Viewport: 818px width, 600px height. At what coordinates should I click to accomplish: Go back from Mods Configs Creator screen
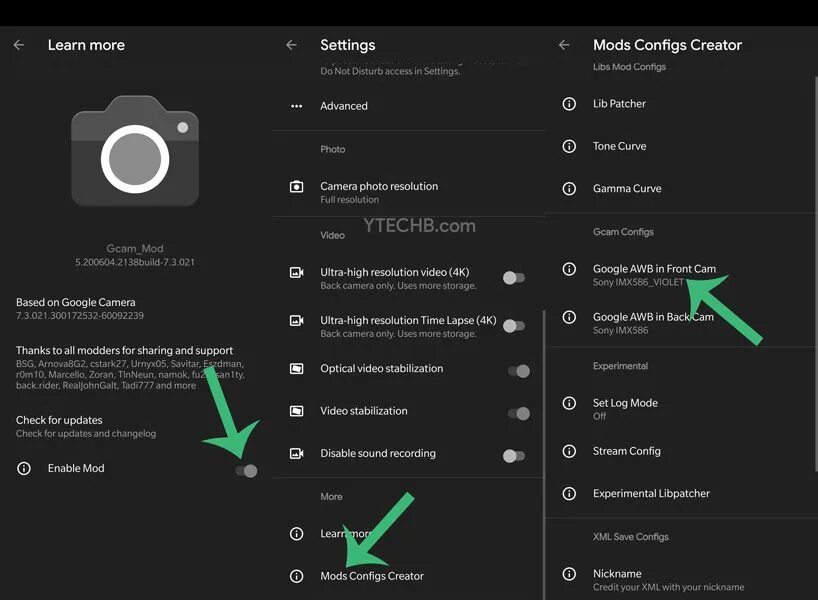(x=564, y=45)
